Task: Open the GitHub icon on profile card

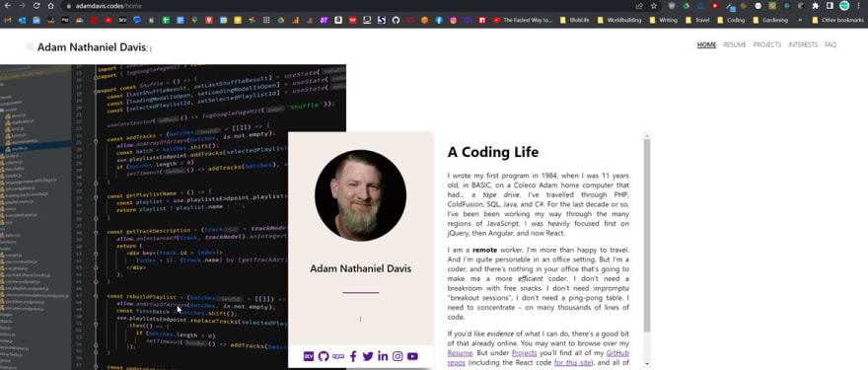Action: pos(324,356)
